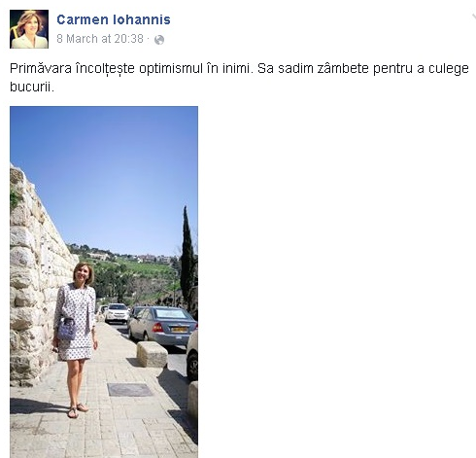Click the tall cypress tree in the photo
Viewport: 476px width, 458px height.
click(187, 259)
